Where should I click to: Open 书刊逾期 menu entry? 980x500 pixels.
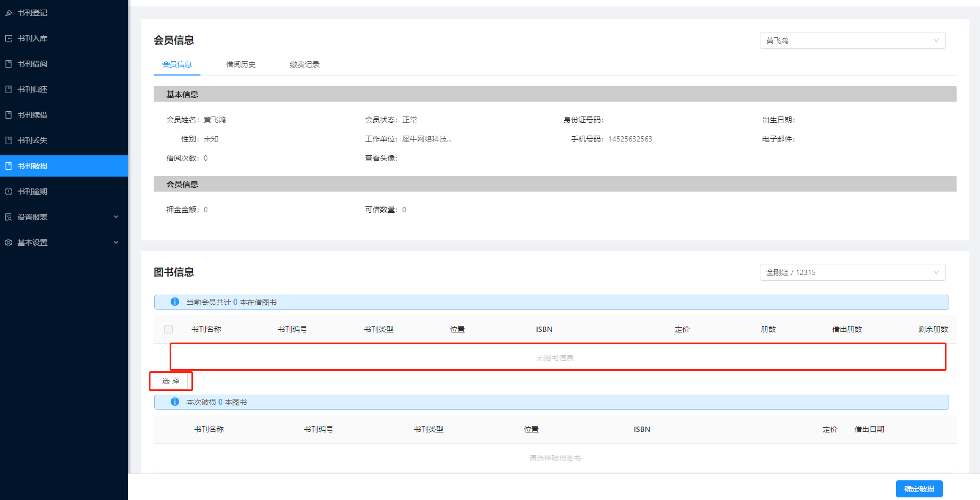point(64,191)
